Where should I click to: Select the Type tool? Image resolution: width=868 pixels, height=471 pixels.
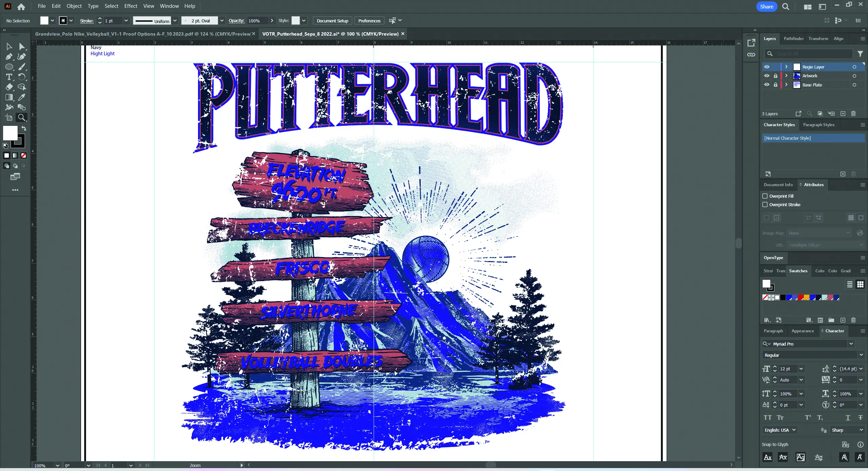click(9, 77)
